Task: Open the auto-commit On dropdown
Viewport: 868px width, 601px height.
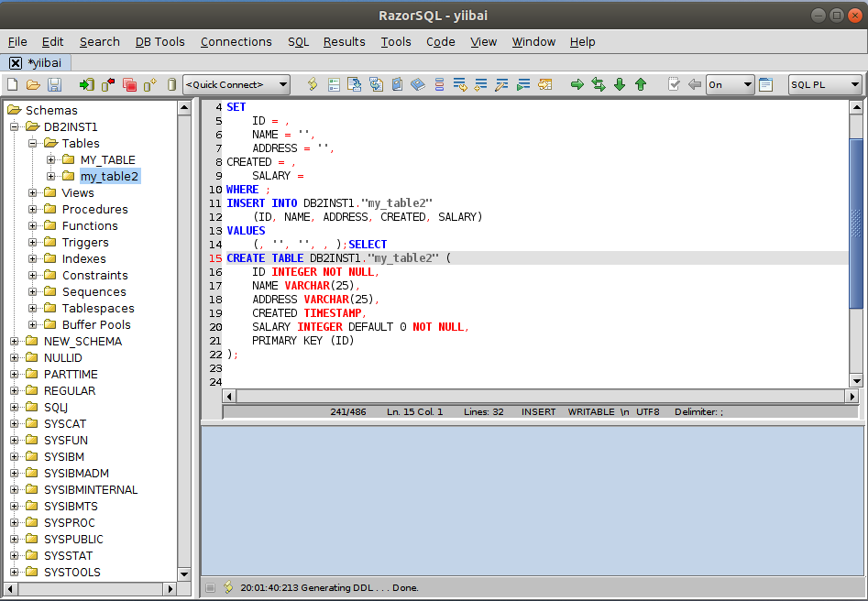Action: click(730, 84)
